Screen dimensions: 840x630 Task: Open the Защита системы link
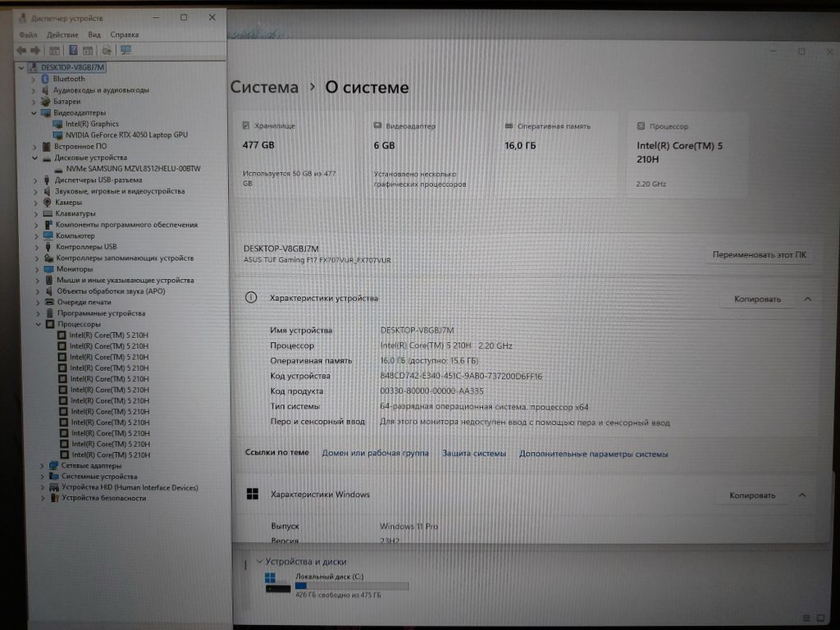(474, 454)
